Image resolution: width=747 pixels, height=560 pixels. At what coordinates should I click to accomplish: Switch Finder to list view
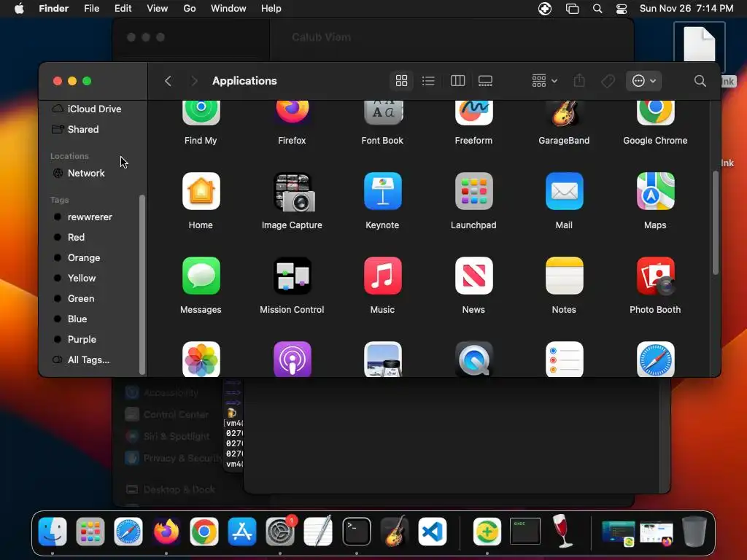428,81
